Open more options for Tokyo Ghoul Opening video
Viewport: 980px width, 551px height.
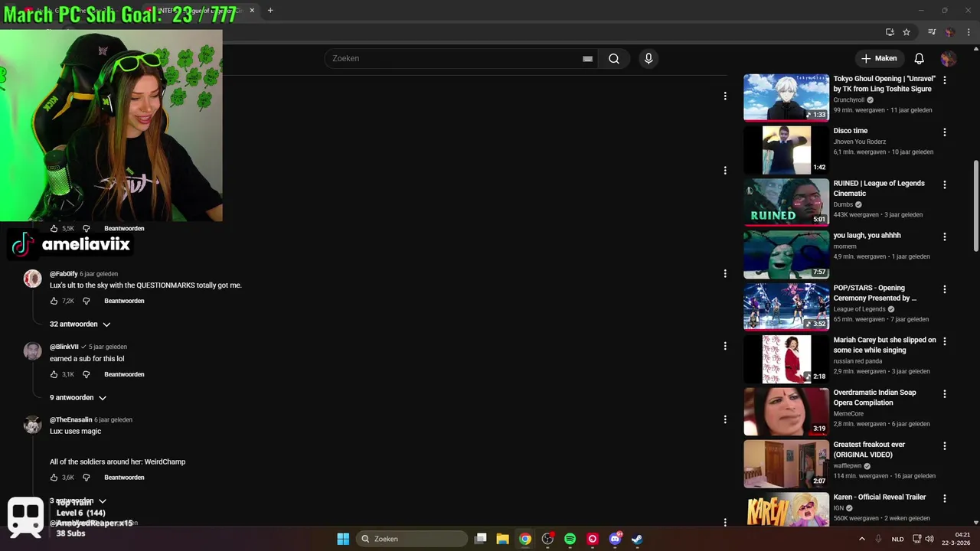[945, 80]
